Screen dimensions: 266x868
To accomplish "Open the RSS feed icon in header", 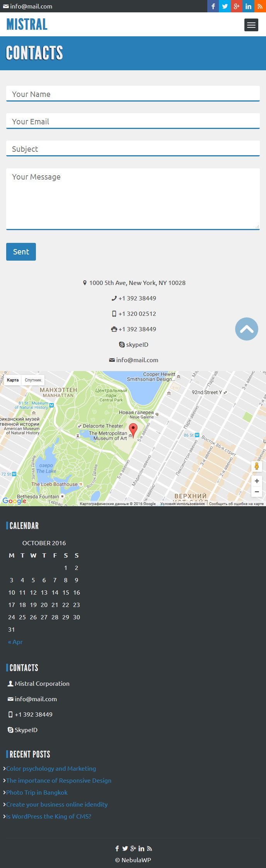I will (260, 6).
